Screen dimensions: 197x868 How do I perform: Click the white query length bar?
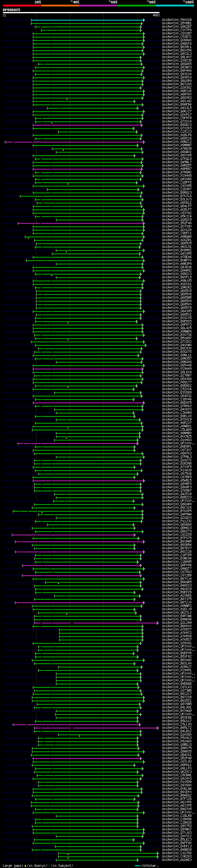[81, 13]
